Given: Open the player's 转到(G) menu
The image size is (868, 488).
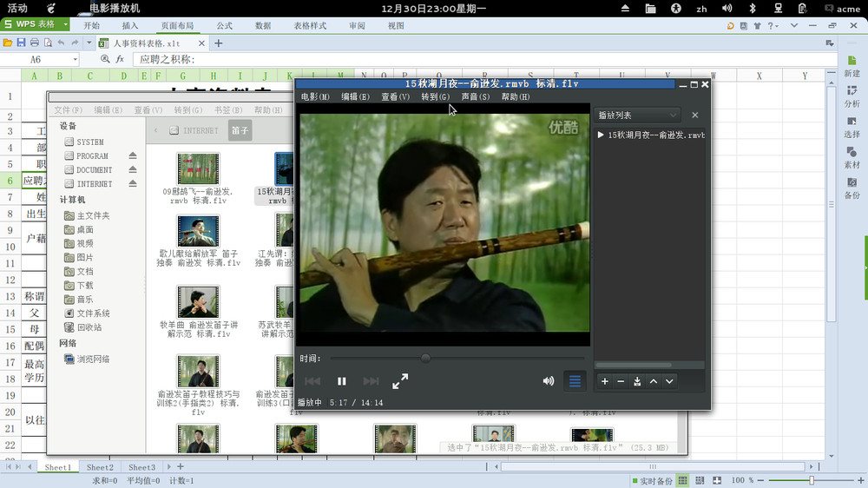Looking at the screenshot, I should 435,96.
